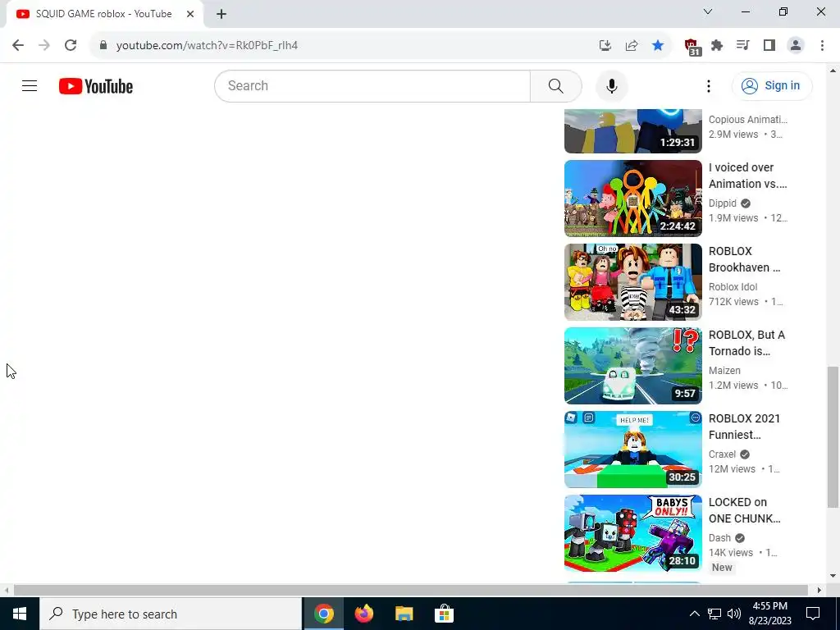
Task: Select the SQUID GAME roblox tab
Action: (104, 14)
